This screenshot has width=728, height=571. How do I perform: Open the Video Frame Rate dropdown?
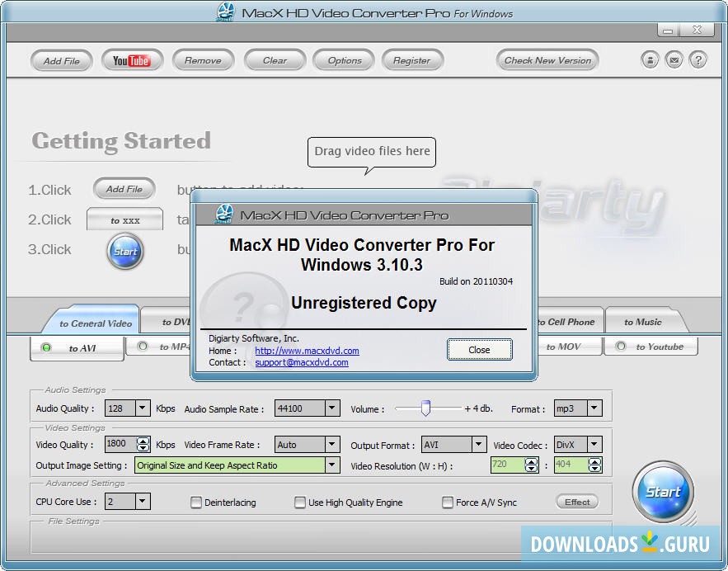331,445
